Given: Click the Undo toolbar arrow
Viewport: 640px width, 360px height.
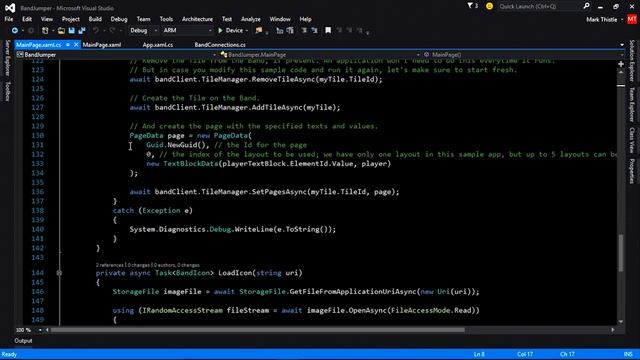Looking at the screenshot, I should click(x=96, y=31).
